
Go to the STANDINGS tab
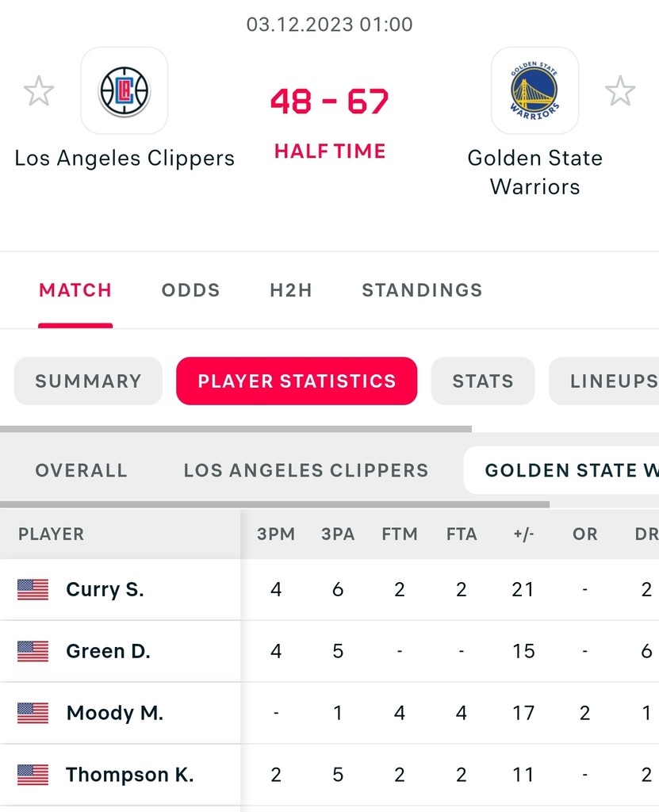point(422,290)
